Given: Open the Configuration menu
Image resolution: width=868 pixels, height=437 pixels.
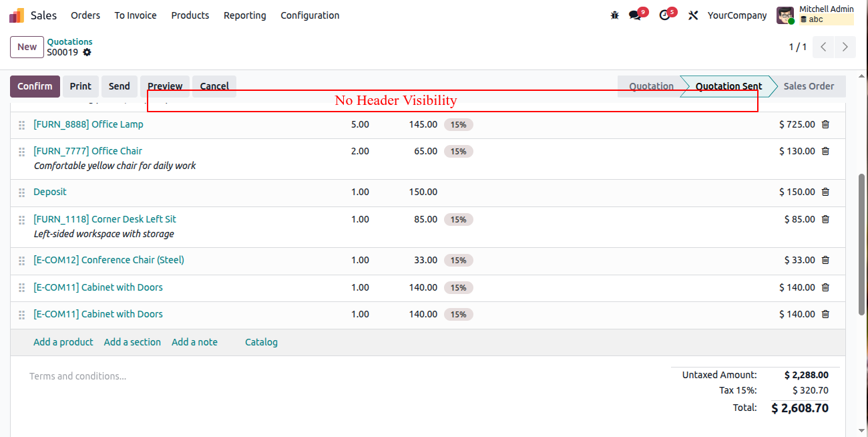Looking at the screenshot, I should 310,15.
